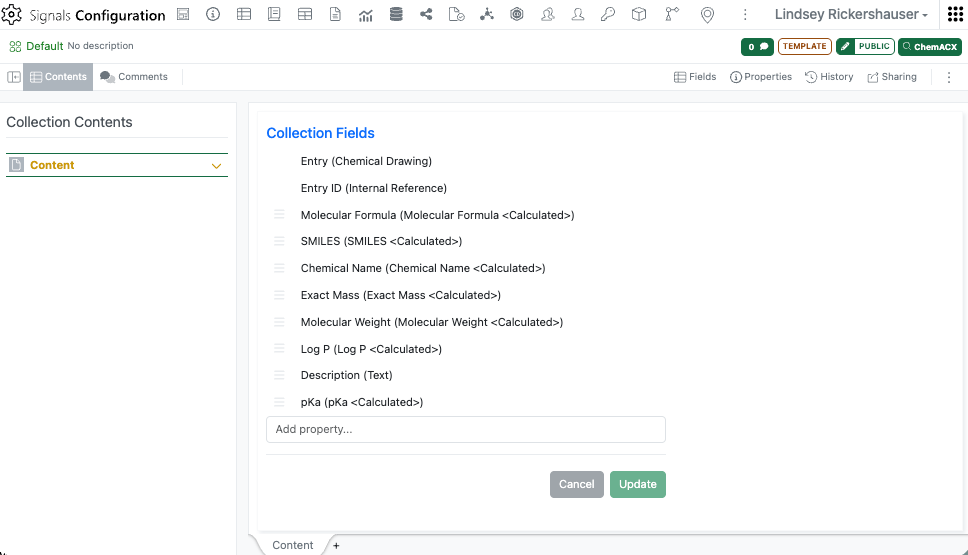The height and width of the screenshot is (555, 968).
Task: Click the 'No description' text
Action: point(100,46)
